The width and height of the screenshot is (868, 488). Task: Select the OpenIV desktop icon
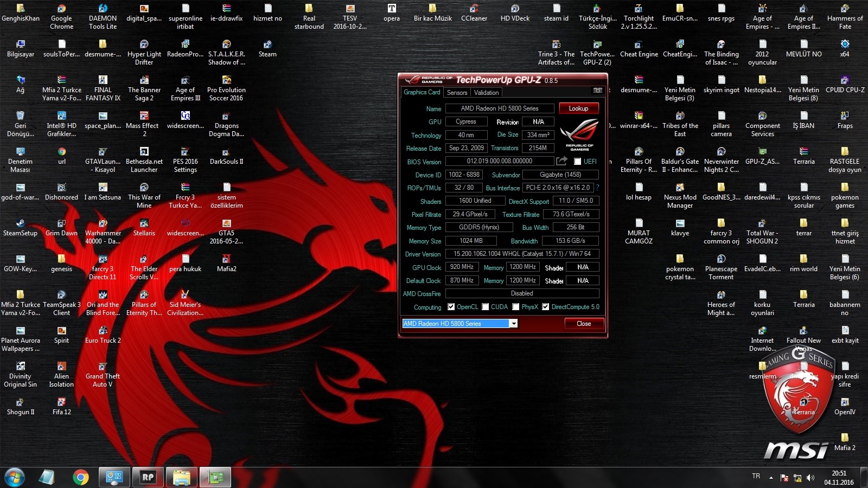tap(845, 406)
